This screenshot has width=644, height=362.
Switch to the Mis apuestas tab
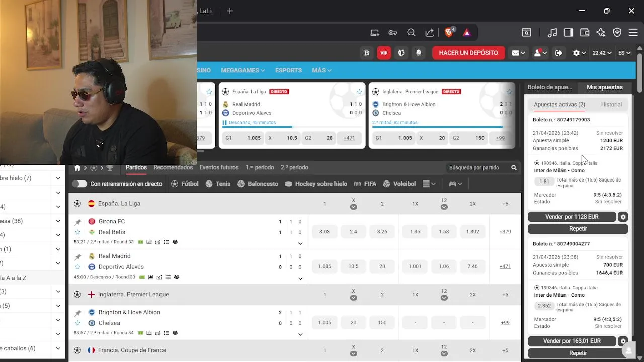[605, 87]
